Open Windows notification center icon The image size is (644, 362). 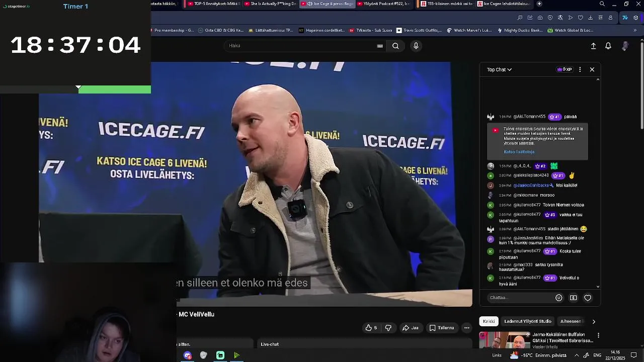(633, 355)
